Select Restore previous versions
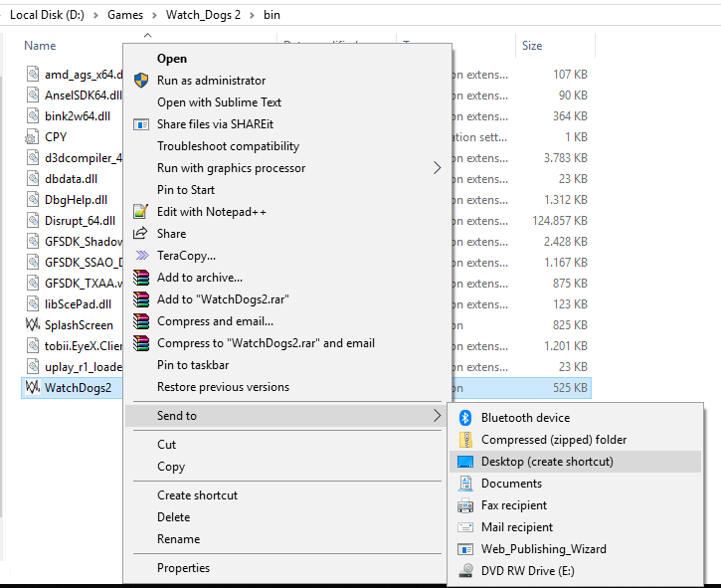Image resolution: width=721 pixels, height=588 pixels. pyautogui.click(x=223, y=387)
